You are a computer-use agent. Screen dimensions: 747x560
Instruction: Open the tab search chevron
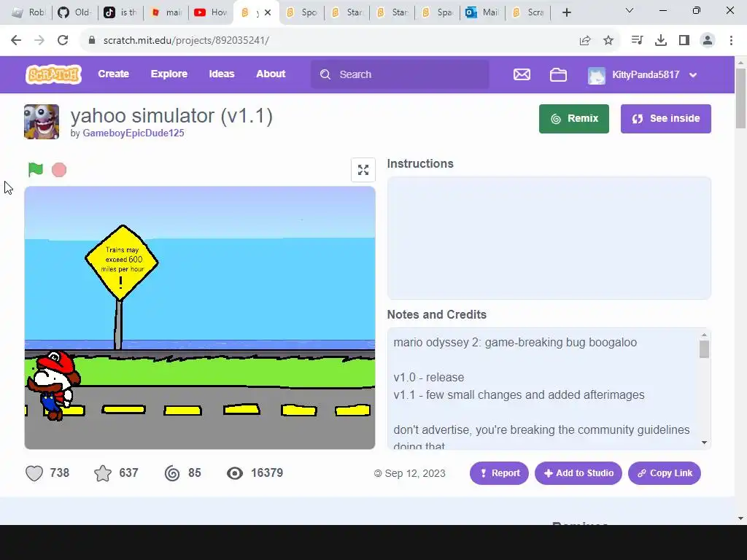(x=630, y=10)
